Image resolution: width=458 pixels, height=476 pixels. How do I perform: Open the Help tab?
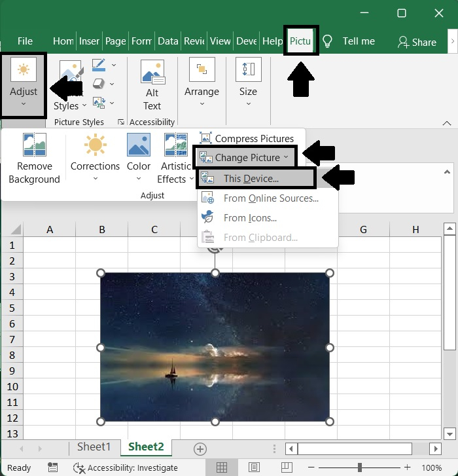(272, 41)
